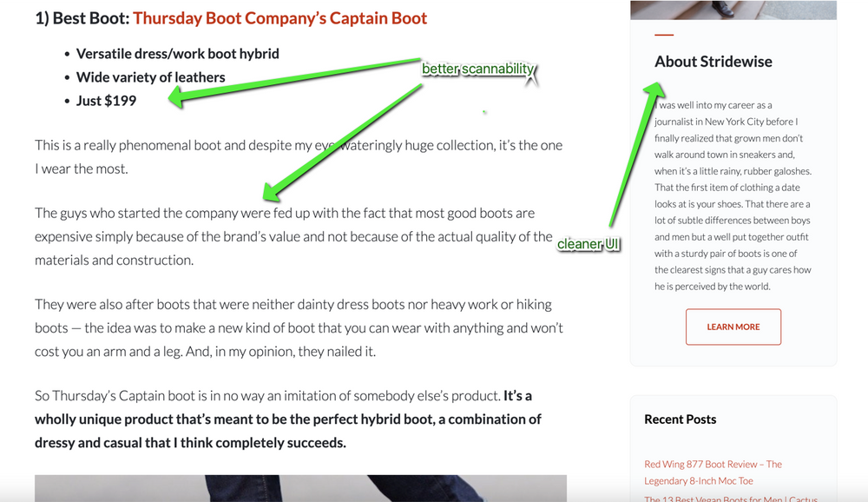The image size is (868, 502).
Task: Click the 'cleaner UI' annotation label
Action: (x=589, y=245)
